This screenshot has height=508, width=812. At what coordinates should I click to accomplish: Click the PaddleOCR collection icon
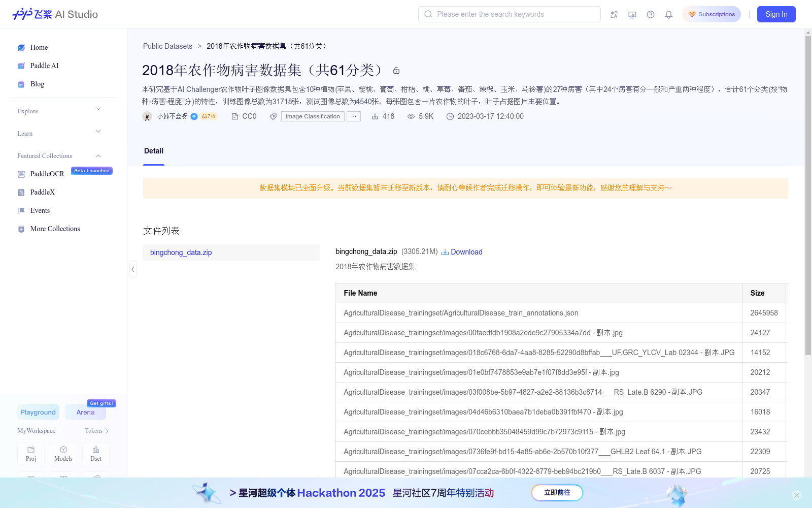point(21,174)
